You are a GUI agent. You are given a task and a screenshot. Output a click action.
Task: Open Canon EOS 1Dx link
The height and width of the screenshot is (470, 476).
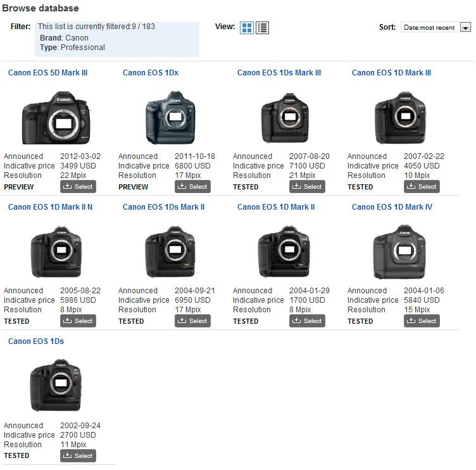click(x=150, y=73)
